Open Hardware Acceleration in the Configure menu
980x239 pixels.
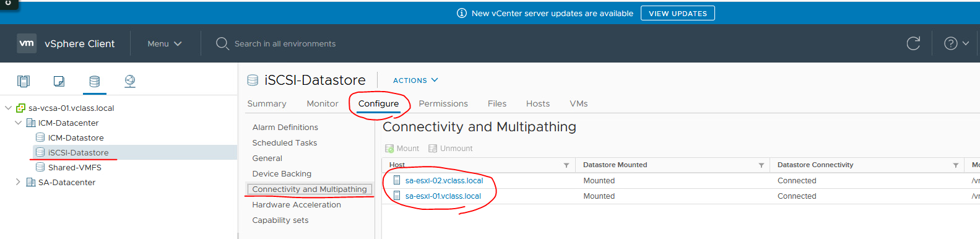[297, 204]
